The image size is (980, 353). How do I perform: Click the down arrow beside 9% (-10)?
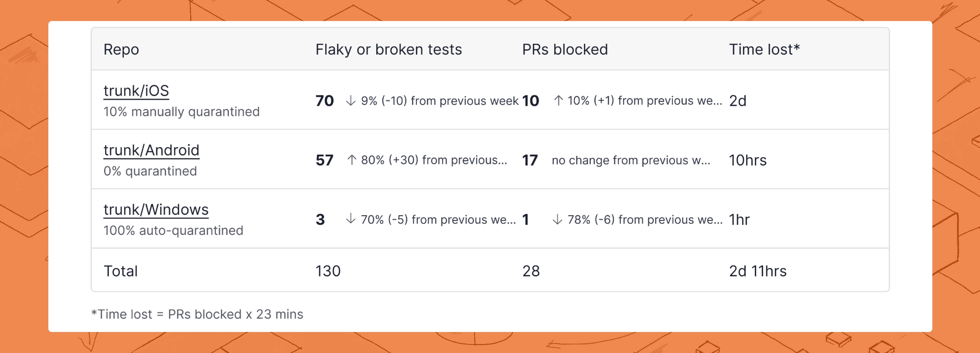[x=350, y=101]
